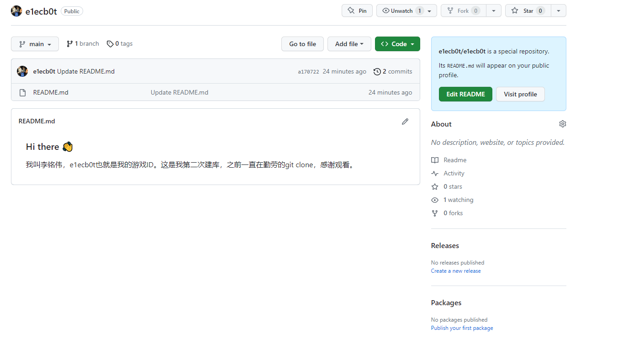Screen dimensions: 644x339
Task: View the 2 commits history
Action: 393,71
